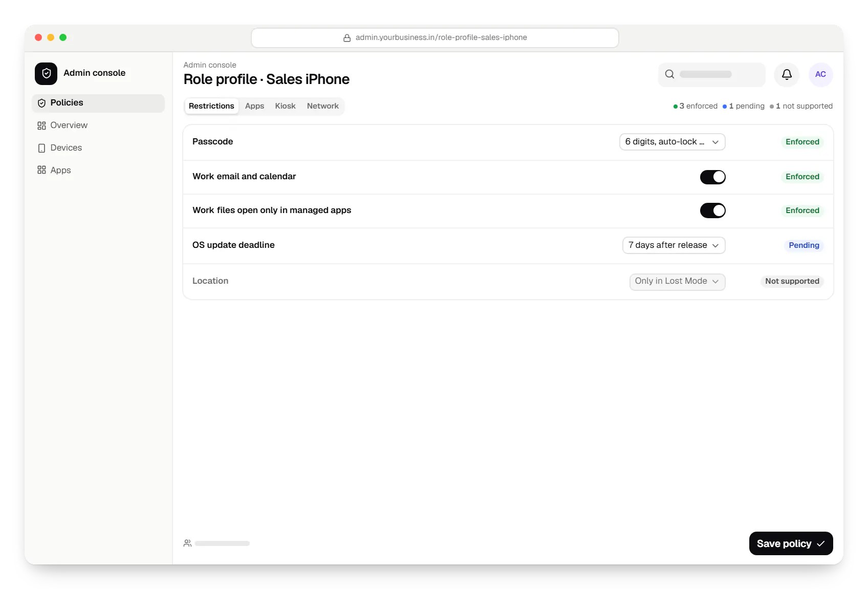The width and height of the screenshot is (868, 589).
Task: Open the Passcode dropdown
Action: (672, 142)
